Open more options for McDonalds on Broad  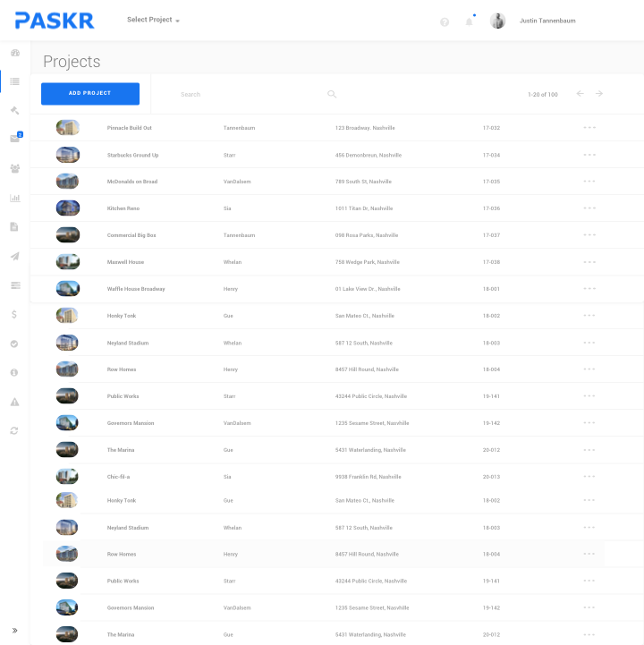[589, 181]
